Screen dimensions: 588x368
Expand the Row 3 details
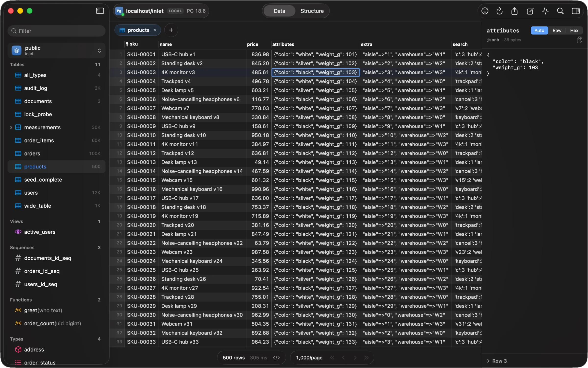pos(488,361)
